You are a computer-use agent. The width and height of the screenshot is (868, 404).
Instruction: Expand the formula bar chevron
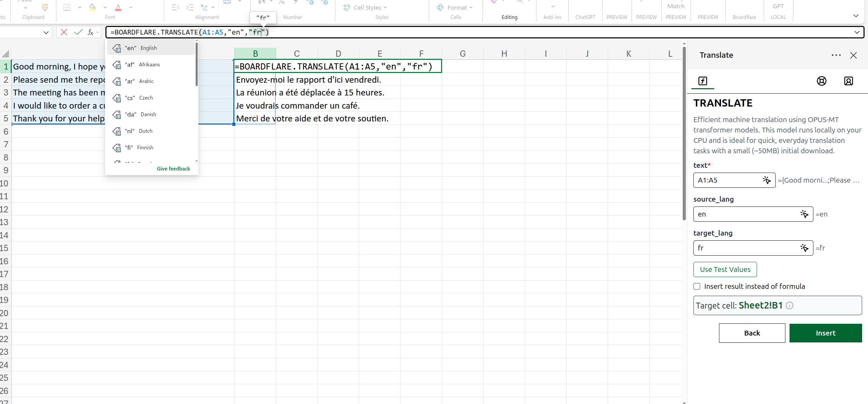click(x=857, y=32)
